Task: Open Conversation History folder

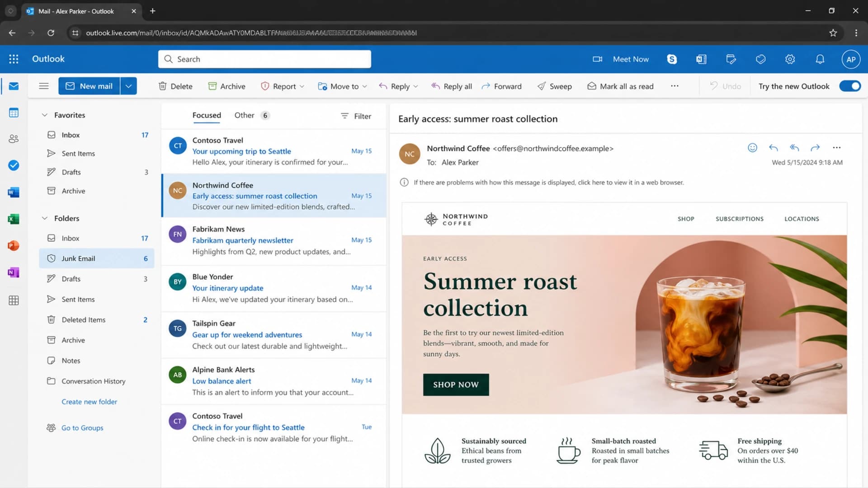Action: pos(97,381)
